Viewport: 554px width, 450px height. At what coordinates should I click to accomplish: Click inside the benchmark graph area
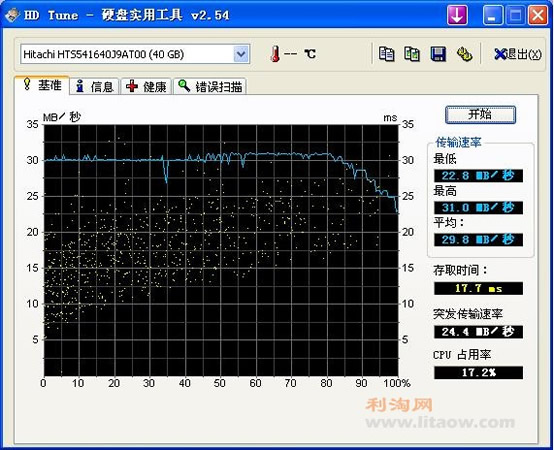point(221,250)
